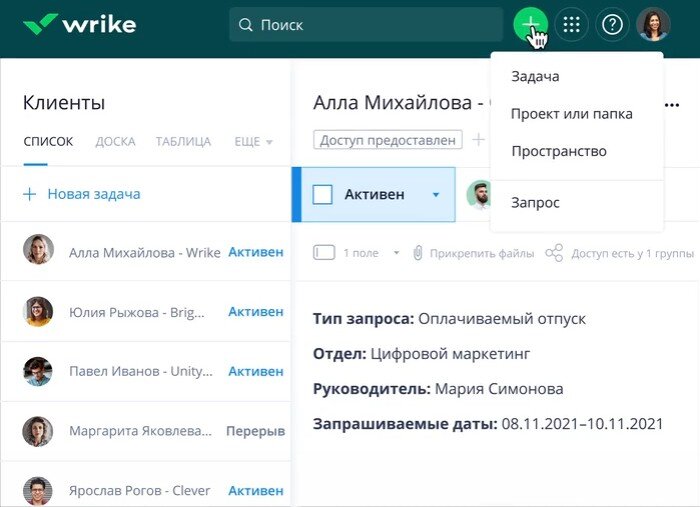Switch to the ДОСКА tab

[x=115, y=142]
